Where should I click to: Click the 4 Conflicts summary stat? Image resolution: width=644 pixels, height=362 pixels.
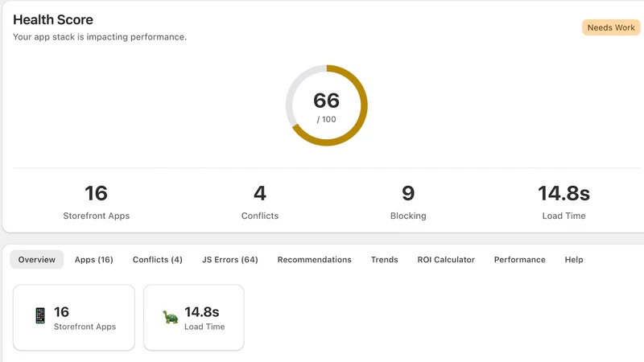click(x=259, y=202)
